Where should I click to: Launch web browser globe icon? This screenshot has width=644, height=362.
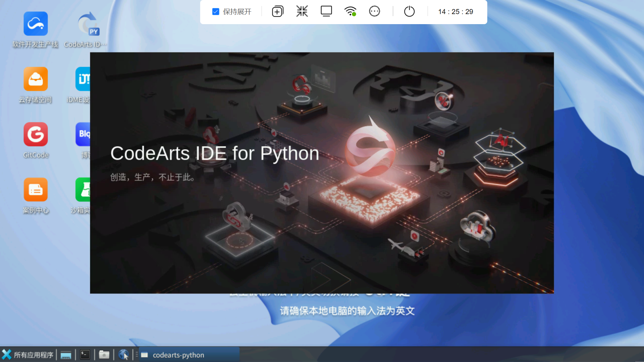123,355
